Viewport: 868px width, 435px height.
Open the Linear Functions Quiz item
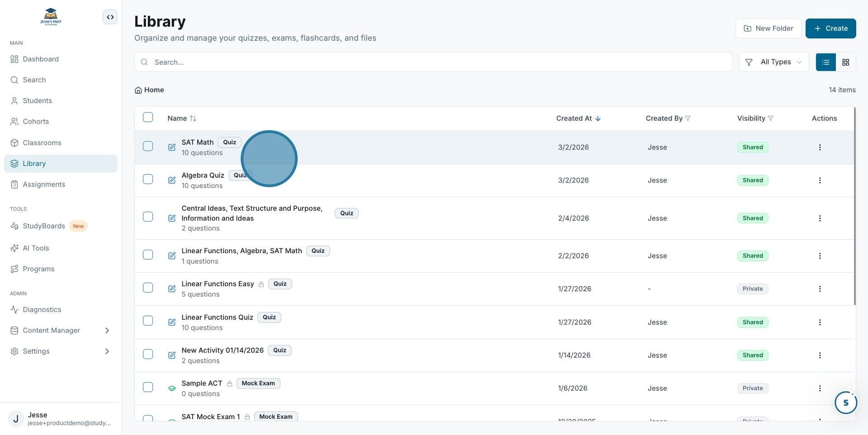[x=218, y=317]
